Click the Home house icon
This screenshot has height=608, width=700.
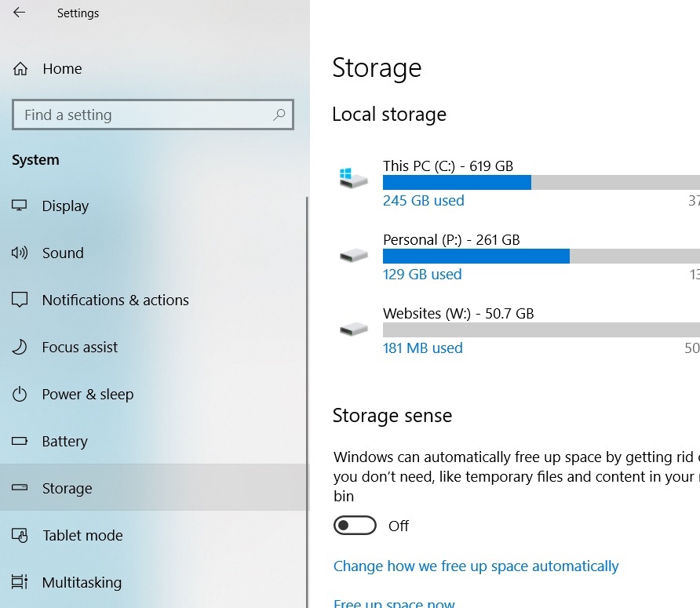pyautogui.click(x=20, y=69)
